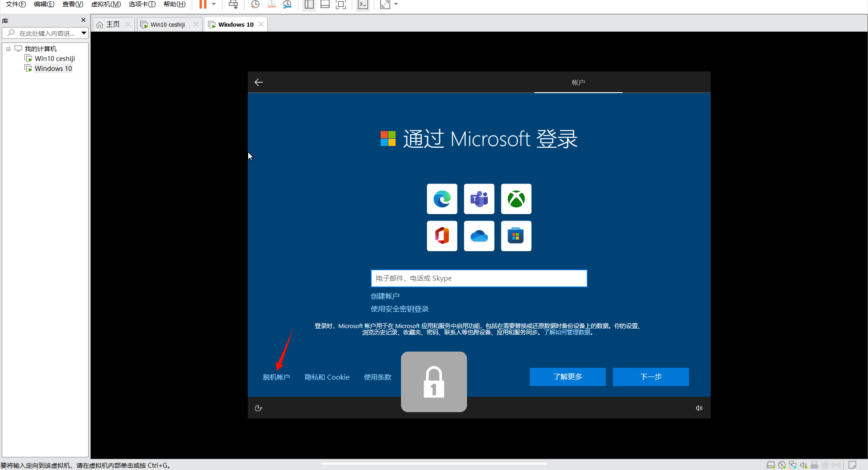Revert VM to previous snapshot
Screen dimensions: 868x470
click(x=271, y=5)
